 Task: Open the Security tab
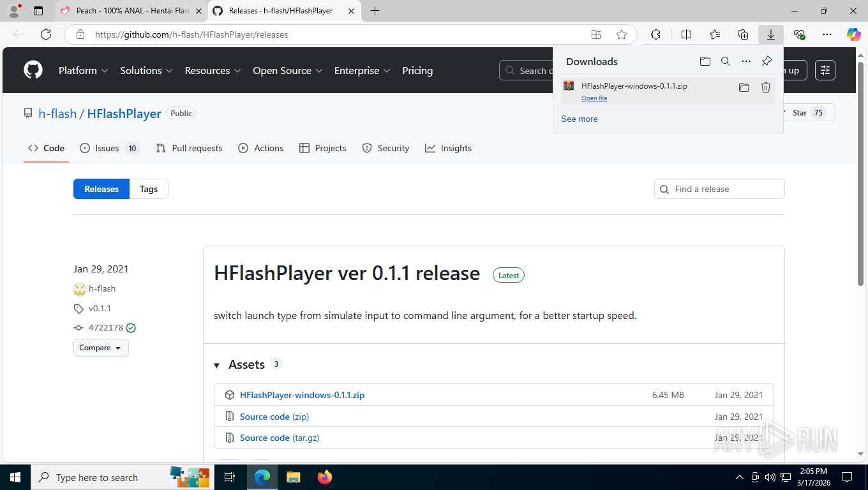tap(385, 148)
